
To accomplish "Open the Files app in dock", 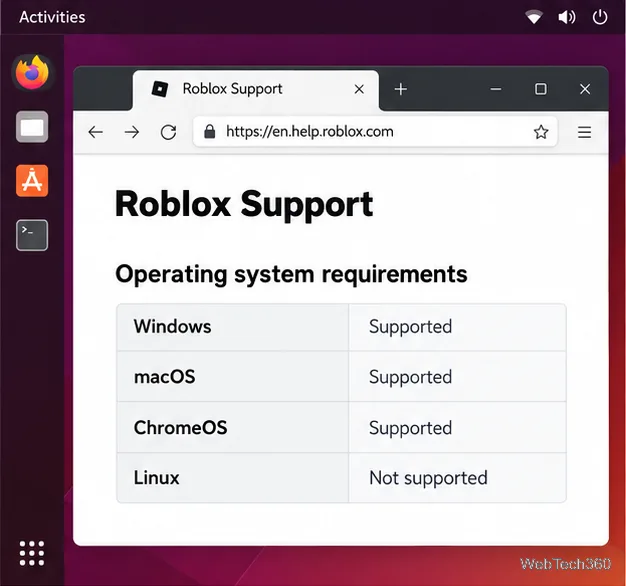I will 32,127.
